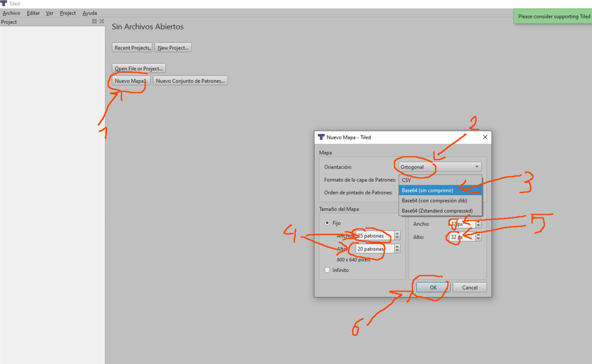Choose the Infinito map size option
Image resolution: width=592 pixels, height=364 pixels.
click(328, 270)
